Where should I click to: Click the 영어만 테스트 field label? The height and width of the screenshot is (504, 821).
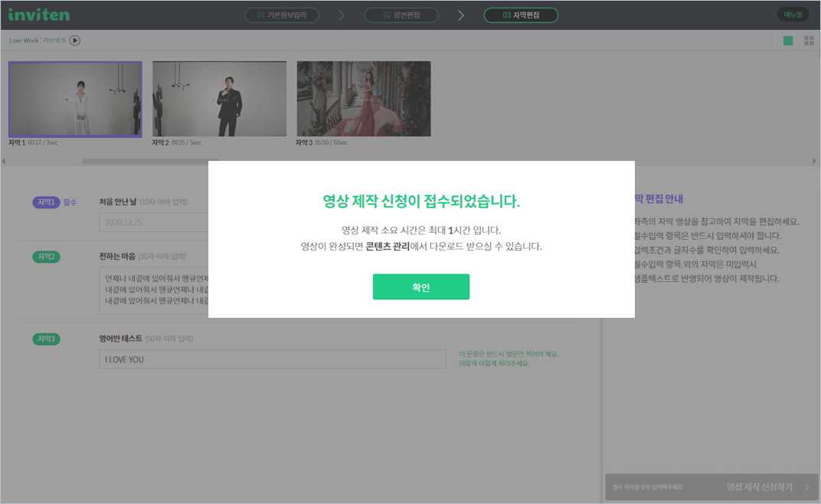click(120, 339)
